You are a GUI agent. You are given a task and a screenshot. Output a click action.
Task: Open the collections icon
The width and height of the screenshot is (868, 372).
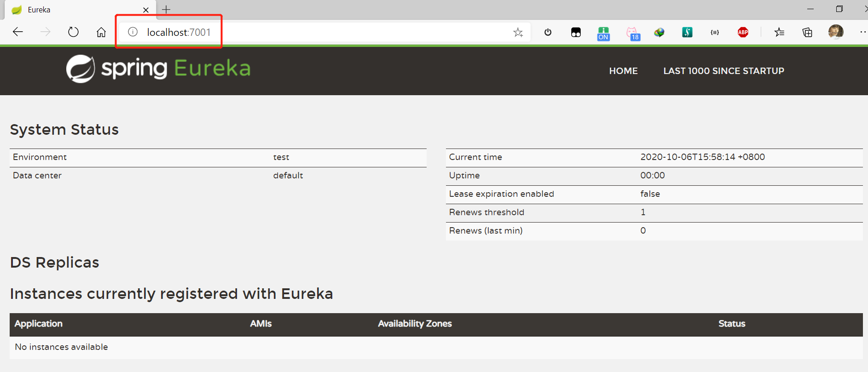pos(807,32)
